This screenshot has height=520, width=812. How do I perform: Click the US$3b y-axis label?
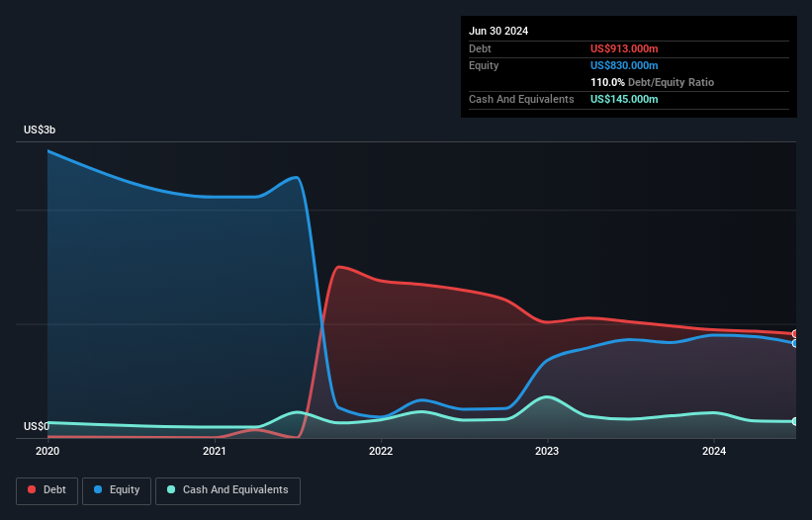[40, 130]
